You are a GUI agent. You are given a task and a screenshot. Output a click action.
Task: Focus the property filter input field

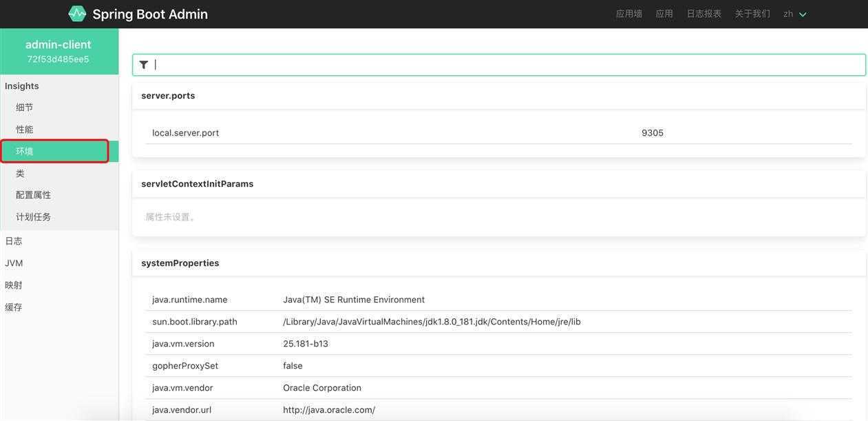tap(506, 65)
